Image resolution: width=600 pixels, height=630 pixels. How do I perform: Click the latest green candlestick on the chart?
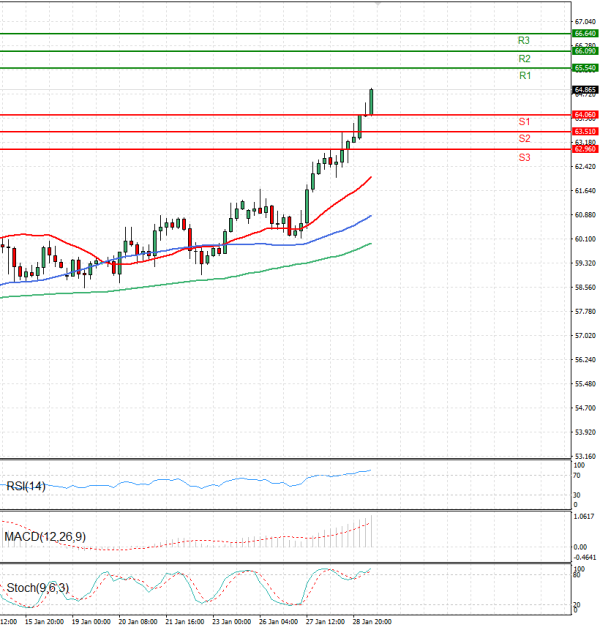pyautogui.click(x=371, y=101)
